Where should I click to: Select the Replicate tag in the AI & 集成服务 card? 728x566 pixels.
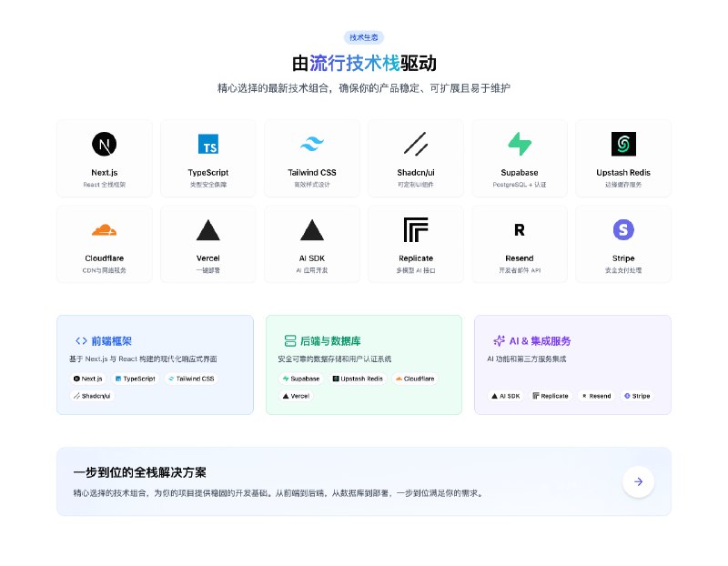[x=551, y=396]
